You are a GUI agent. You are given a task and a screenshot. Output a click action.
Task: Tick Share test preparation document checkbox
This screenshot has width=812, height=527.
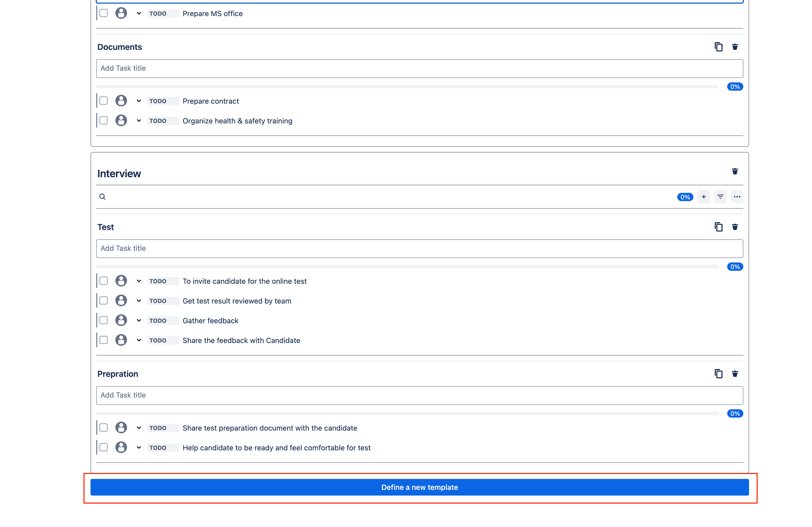click(x=104, y=428)
